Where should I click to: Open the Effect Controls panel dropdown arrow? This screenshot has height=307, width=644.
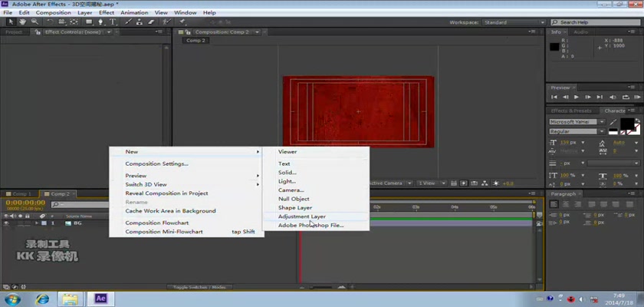[x=109, y=31]
